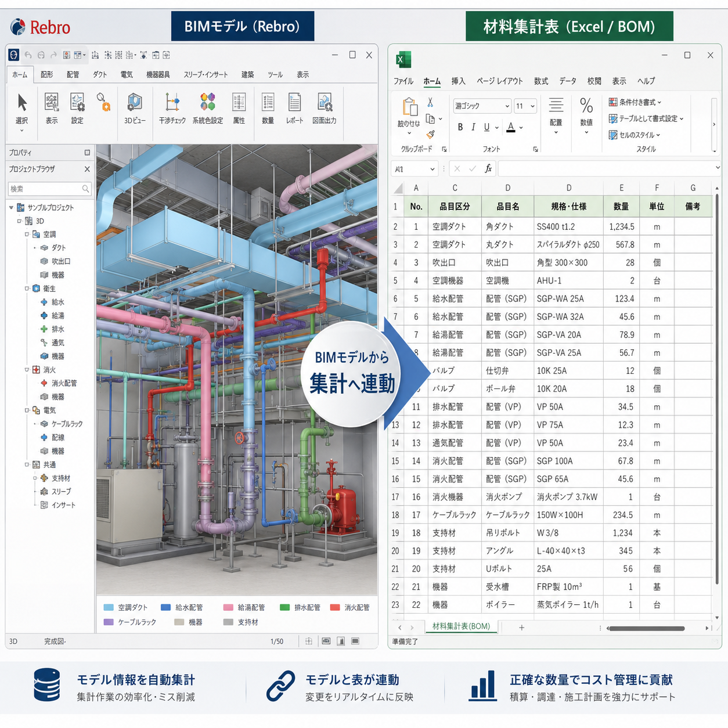Toggle italic formatting in Excel
Viewport: 728px width, 728px height.
click(473, 127)
